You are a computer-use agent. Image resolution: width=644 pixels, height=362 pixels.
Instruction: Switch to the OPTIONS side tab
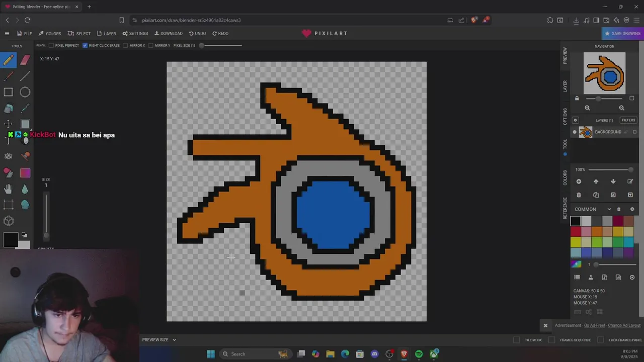click(x=565, y=117)
